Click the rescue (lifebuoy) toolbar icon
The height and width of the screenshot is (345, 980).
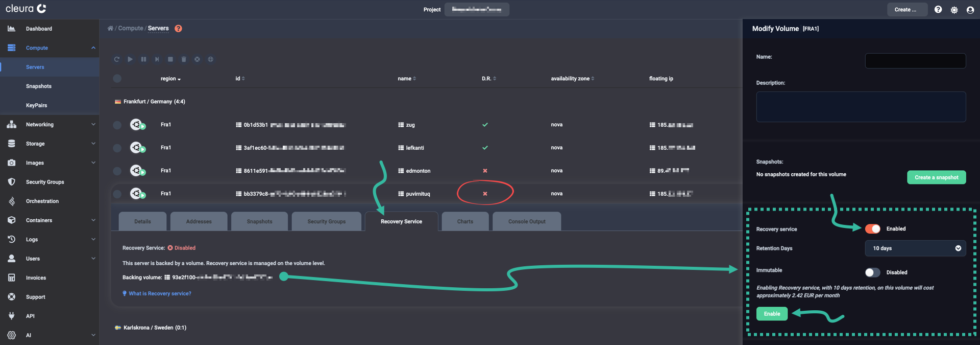[197, 59]
